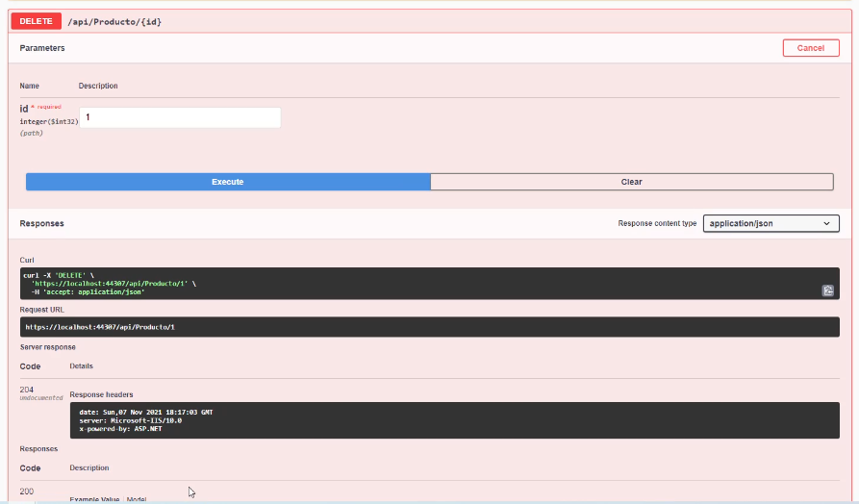Click the Parameters section heading
The width and height of the screenshot is (859, 504).
point(42,48)
